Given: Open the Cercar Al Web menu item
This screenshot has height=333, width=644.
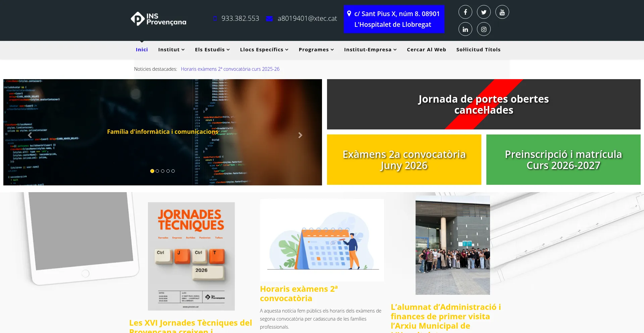Looking at the screenshot, I should pyautogui.click(x=426, y=50).
